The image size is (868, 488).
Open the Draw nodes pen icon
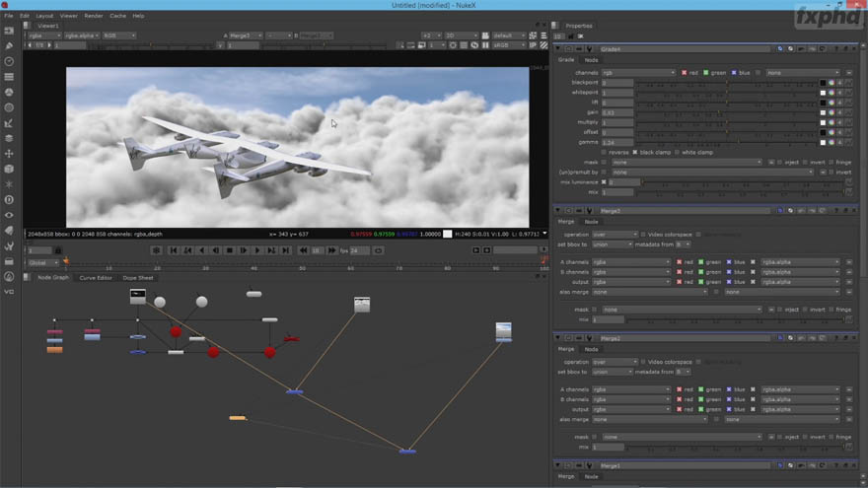click(9, 46)
